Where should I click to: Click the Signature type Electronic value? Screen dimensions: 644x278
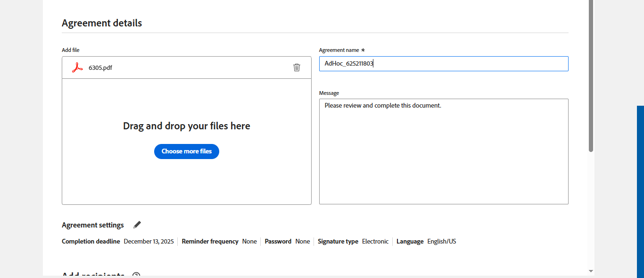click(x=375, y=241)
